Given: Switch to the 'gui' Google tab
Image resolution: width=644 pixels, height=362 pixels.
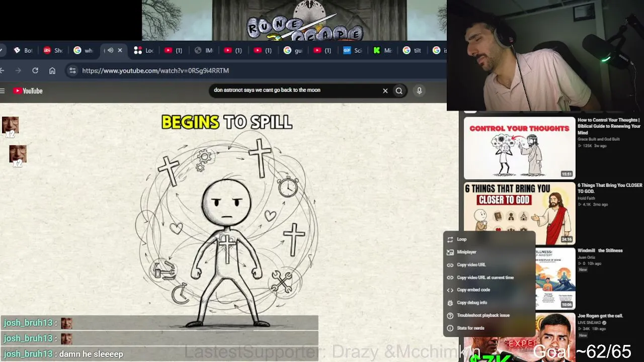Looking at the screenshot, I should click(x=293, y=50).
